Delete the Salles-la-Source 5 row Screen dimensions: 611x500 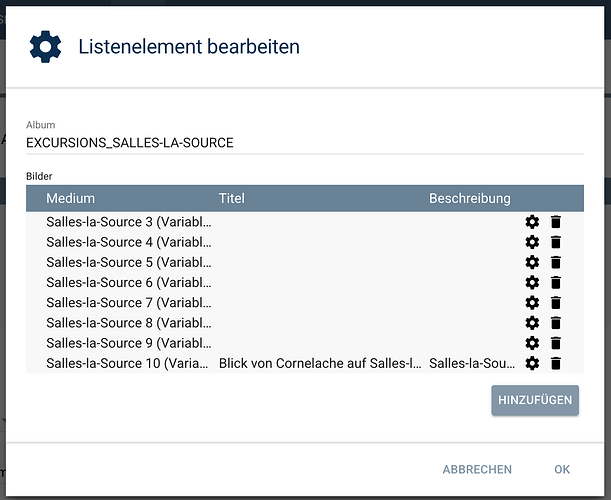[556, 262]
